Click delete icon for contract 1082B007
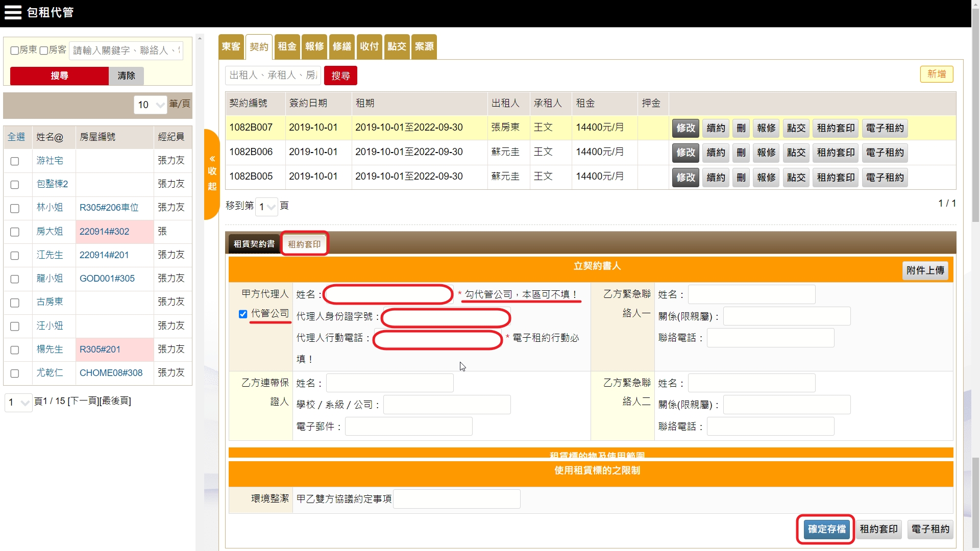 [x=741, y=128]
